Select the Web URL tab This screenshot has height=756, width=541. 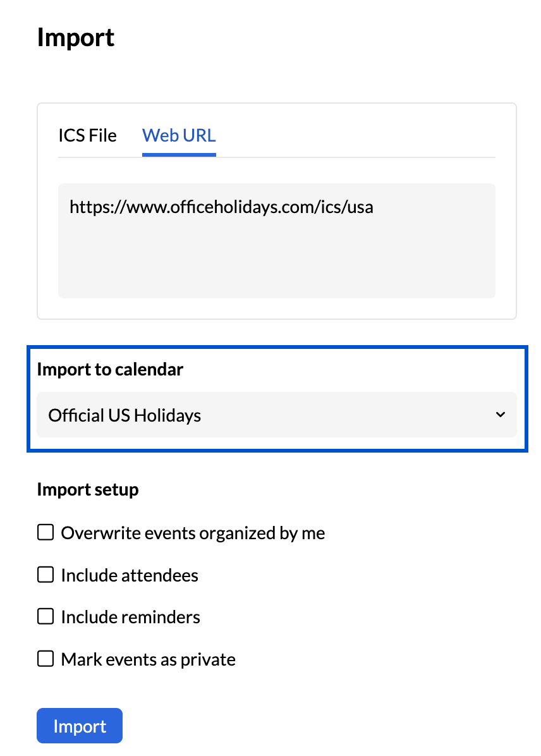[x=179, y=135]
